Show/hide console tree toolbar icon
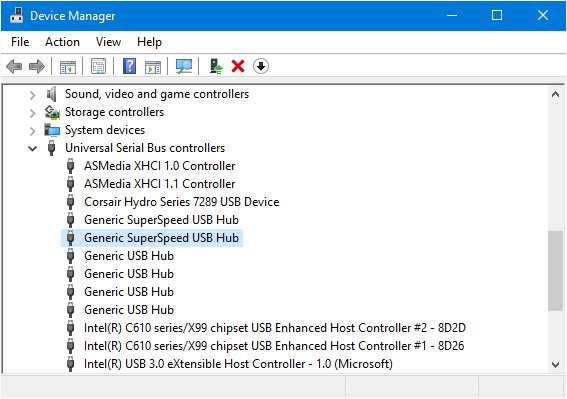The width and height of the screenshot is (567, 399). [x=68, y=67]
